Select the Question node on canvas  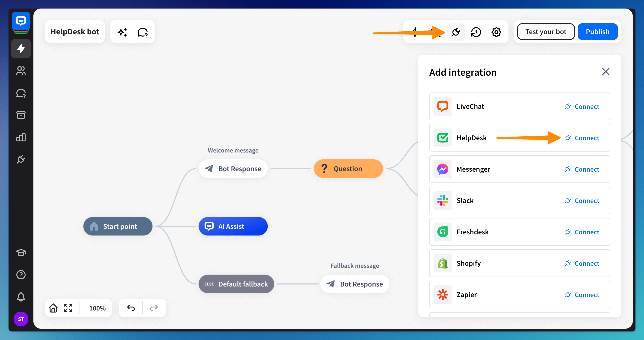(348, 169)
